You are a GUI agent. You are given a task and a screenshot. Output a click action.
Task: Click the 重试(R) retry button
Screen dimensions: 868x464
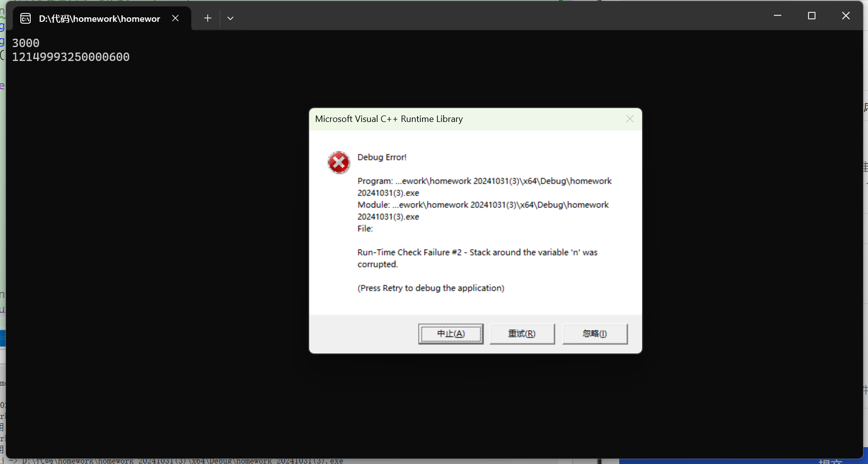pos(522,334)
